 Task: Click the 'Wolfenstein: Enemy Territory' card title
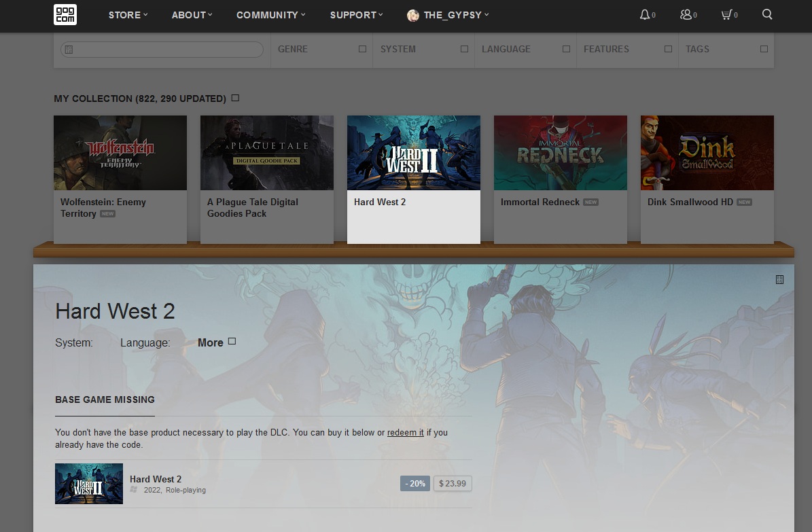point(103,208)
